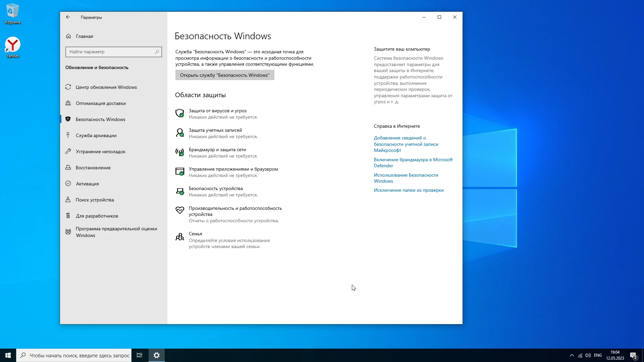Click the app and browser control icon
Image resolution: width=644 pixels, height=362 pixels.
click(180, 172)
